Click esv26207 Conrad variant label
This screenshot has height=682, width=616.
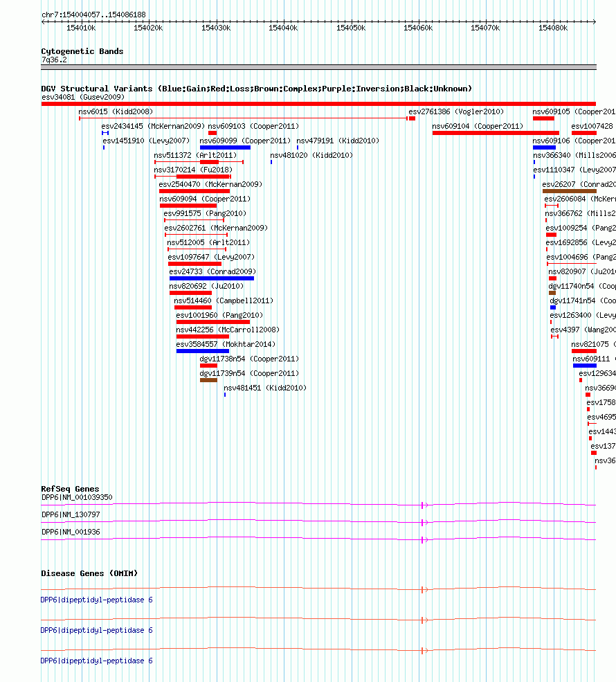click(x=579, y=184)
